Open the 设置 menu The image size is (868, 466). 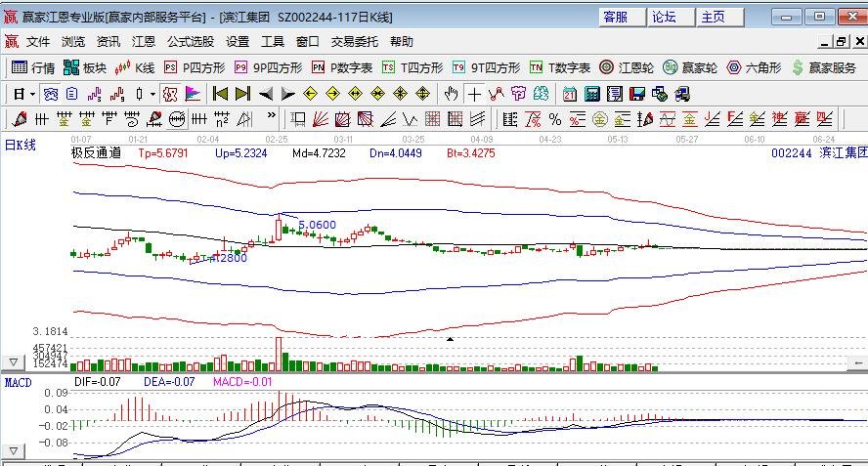(x=238, y=41)
